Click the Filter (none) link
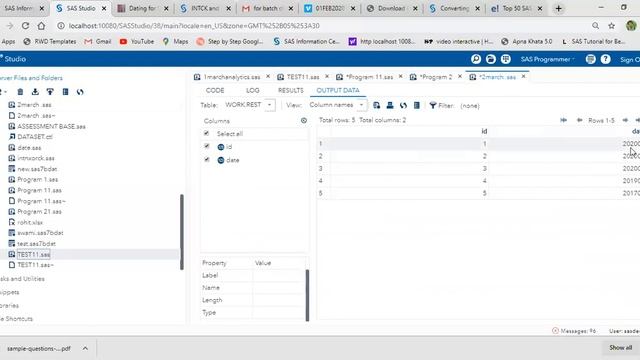Image resolution: width=640 pixels, height=360 pixels. (x=470, y=106)
